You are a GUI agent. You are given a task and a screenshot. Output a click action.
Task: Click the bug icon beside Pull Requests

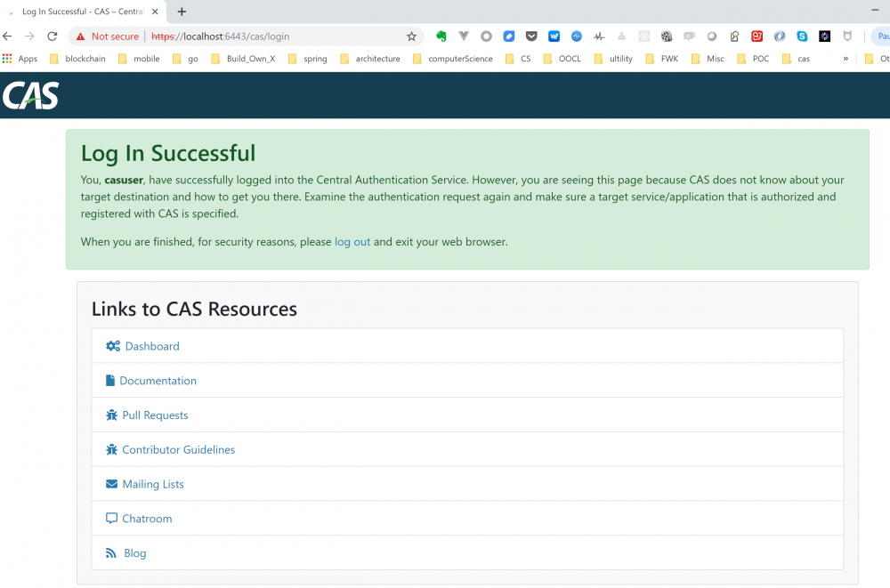[x=111, y=415]
